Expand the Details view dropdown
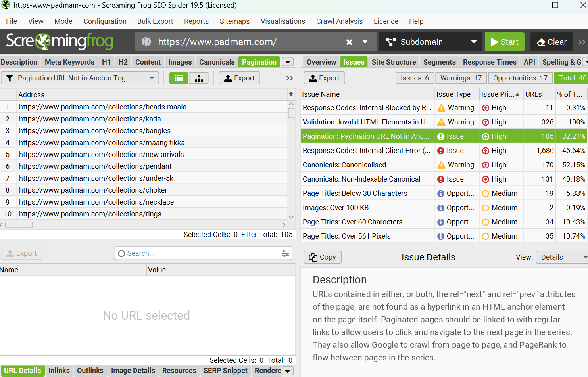 561,257
